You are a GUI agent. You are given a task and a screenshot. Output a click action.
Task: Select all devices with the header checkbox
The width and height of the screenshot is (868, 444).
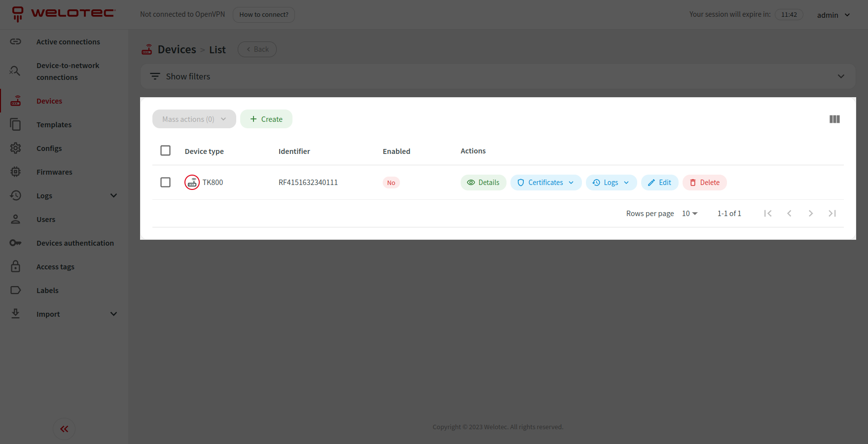click(166, 150)
